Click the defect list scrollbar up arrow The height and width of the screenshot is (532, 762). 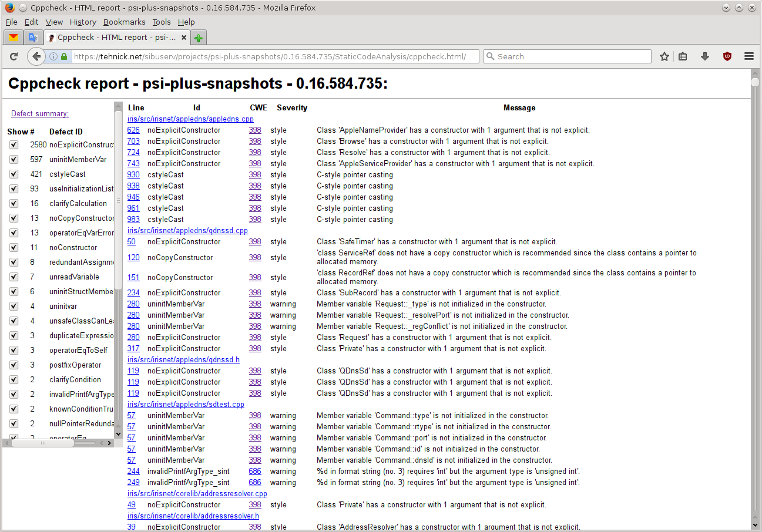(x=118, y=106)
